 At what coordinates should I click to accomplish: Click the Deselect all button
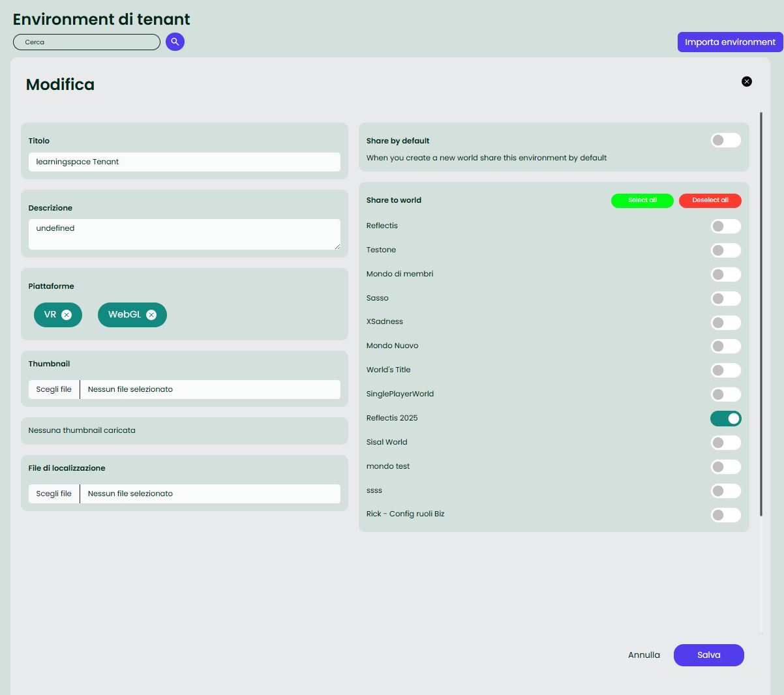[710, 201]
